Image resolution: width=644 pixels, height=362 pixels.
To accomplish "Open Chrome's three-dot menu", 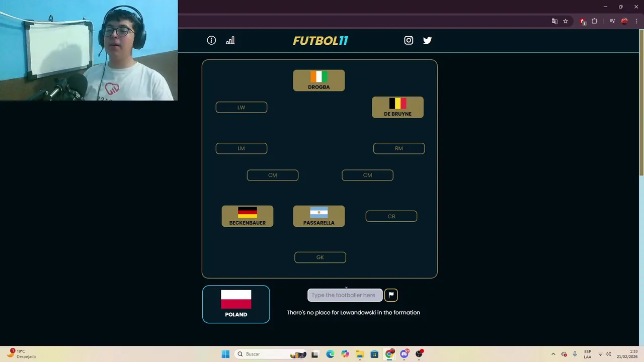I will point(636,21).
